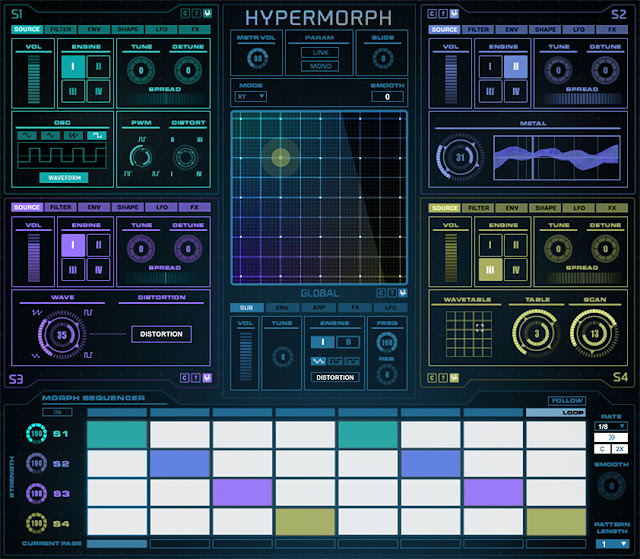Open the XY mode dropdown

click(251, 97)
